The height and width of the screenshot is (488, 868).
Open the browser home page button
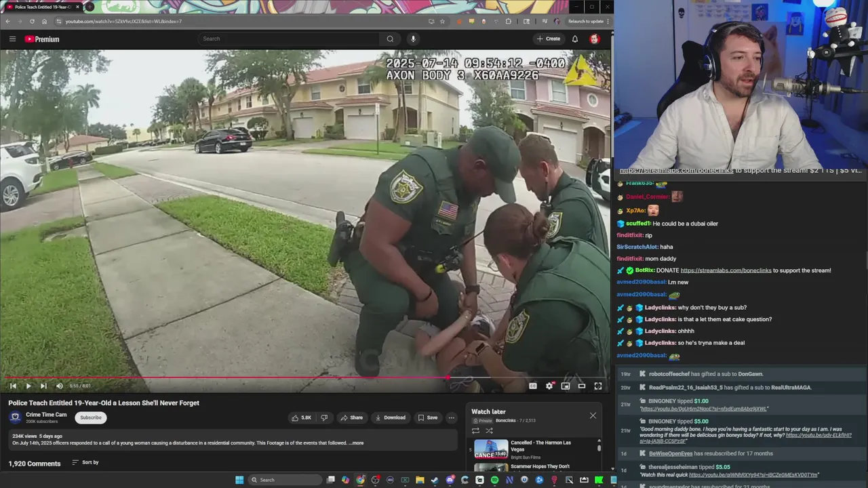point(44,21)
